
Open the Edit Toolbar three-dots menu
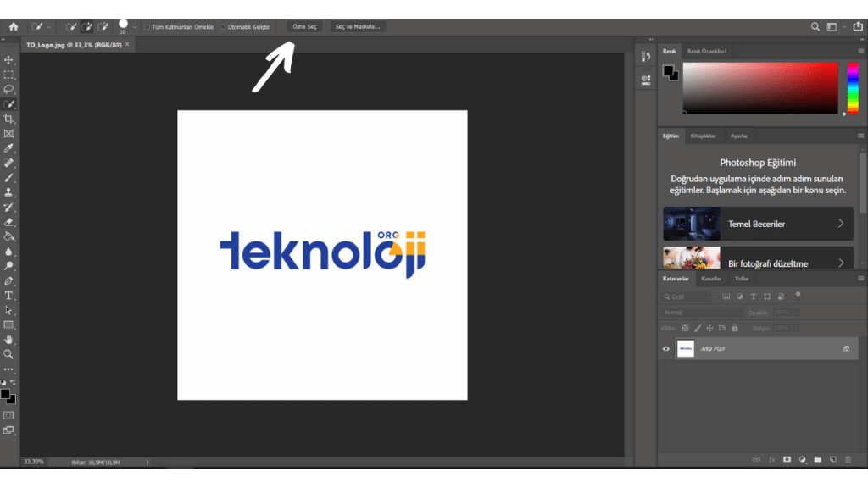coord(8,369)
